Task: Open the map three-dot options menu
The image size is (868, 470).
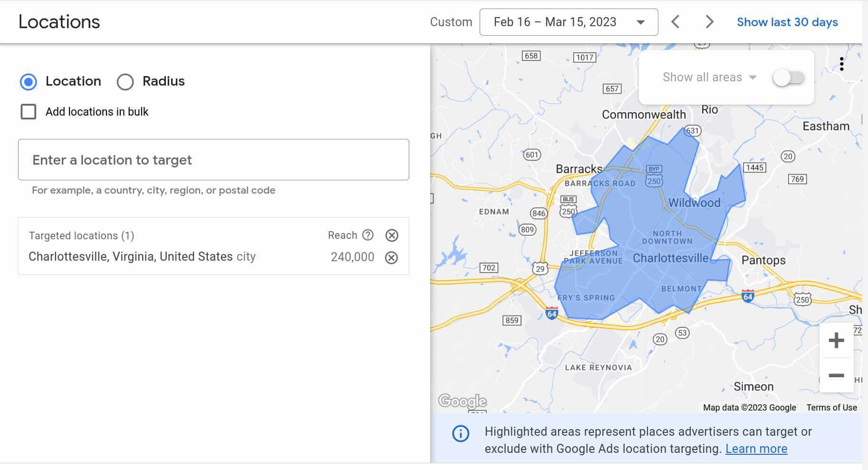Action: (x=841, y=64)
